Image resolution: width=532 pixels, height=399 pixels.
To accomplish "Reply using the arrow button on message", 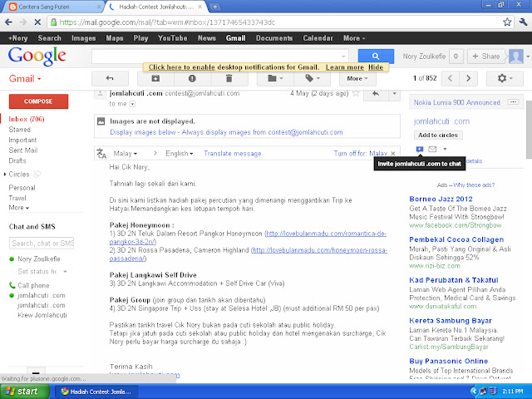I will coord(376,94).
